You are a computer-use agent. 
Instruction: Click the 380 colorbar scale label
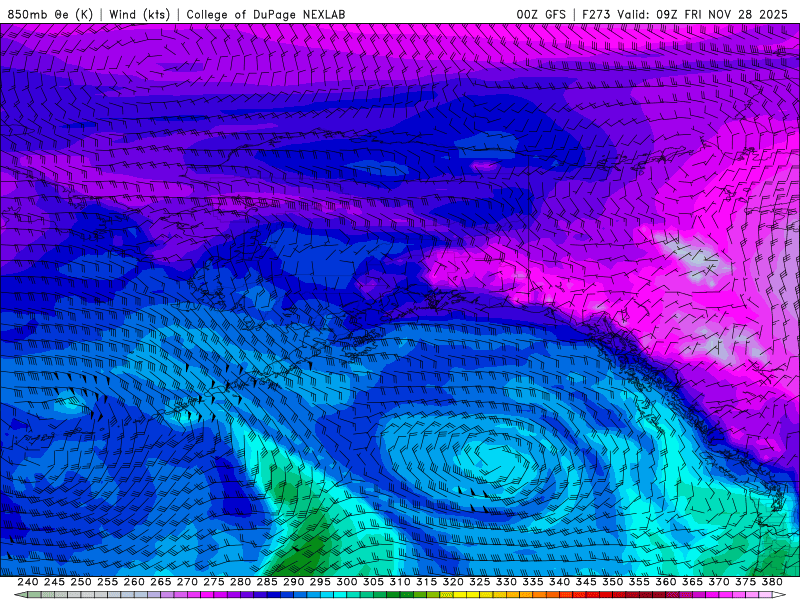(772, 582)
